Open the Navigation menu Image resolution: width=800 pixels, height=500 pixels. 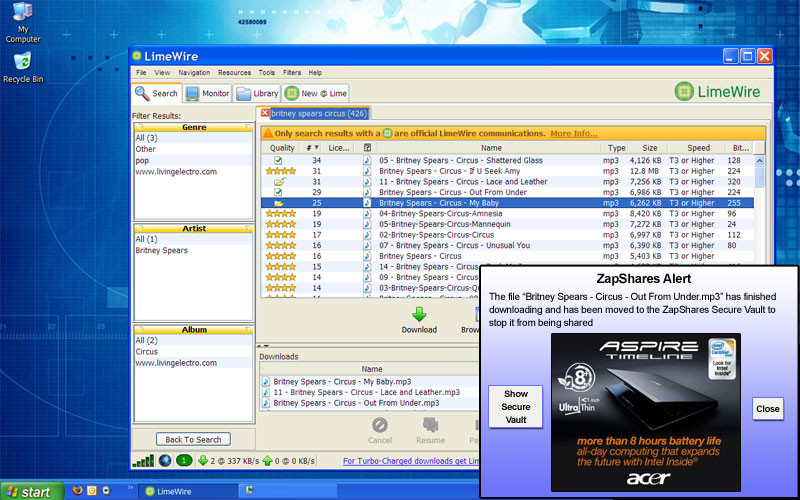coord(194,72)
